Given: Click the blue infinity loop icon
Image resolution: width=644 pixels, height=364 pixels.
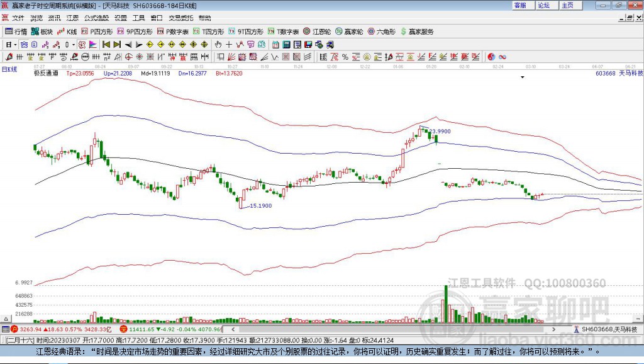Looking at the screenshot, I should [x=502, y=57].
